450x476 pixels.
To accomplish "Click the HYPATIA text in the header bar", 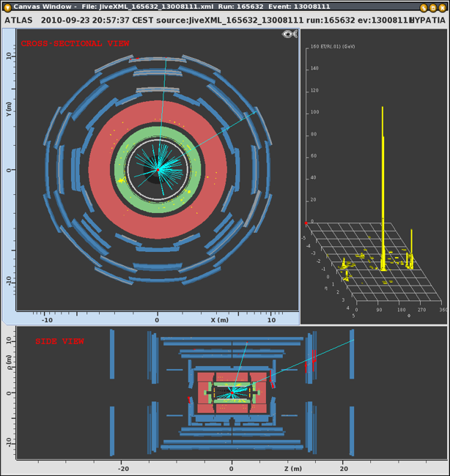I will [427, 20].
